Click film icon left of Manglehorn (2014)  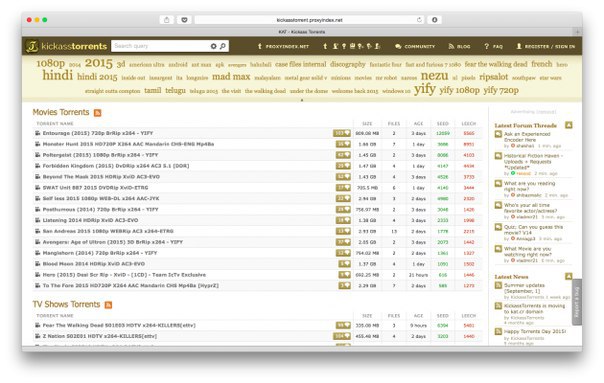click(37, 253)
